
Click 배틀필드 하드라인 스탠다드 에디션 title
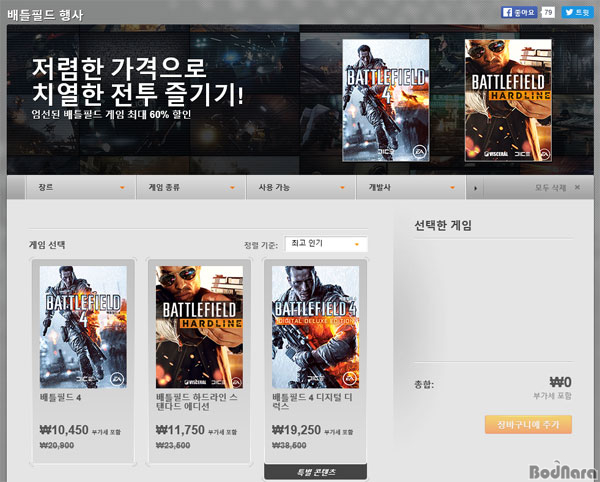197,402
